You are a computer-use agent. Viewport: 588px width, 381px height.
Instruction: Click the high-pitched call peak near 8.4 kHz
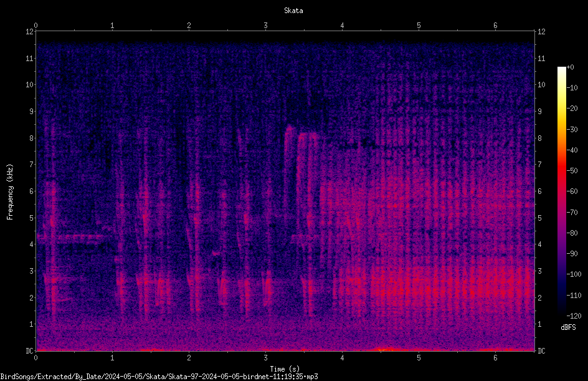[290, 130]
